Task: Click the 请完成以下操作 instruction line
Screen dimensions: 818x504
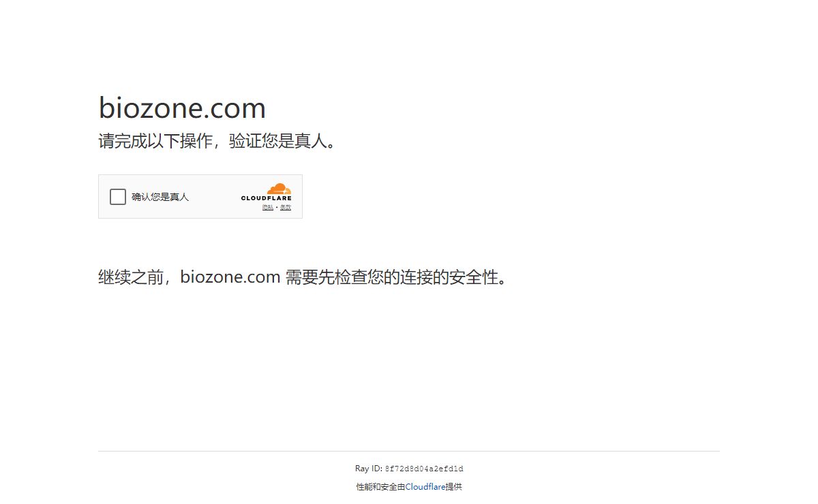Action: tap(218, 142)
